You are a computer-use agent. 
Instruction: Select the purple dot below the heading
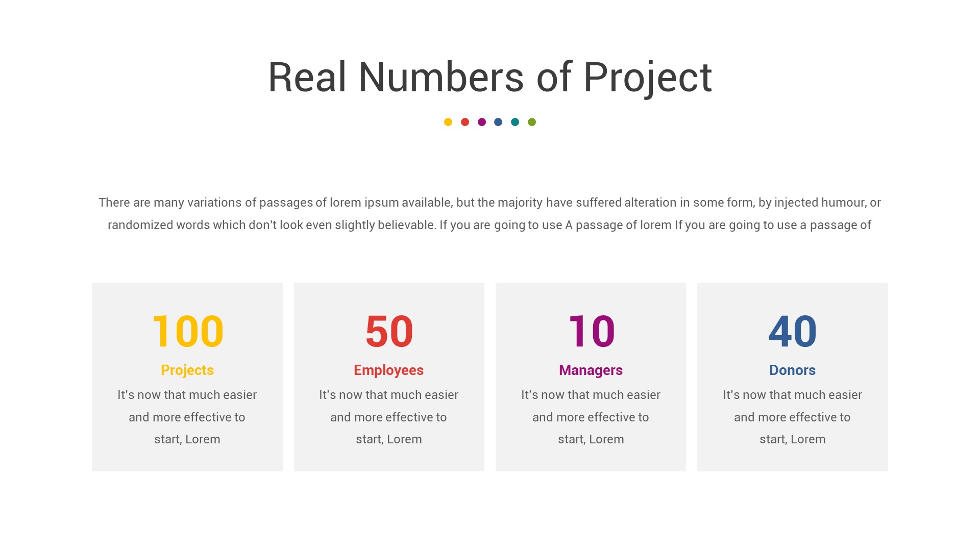(x=482, y=122)
